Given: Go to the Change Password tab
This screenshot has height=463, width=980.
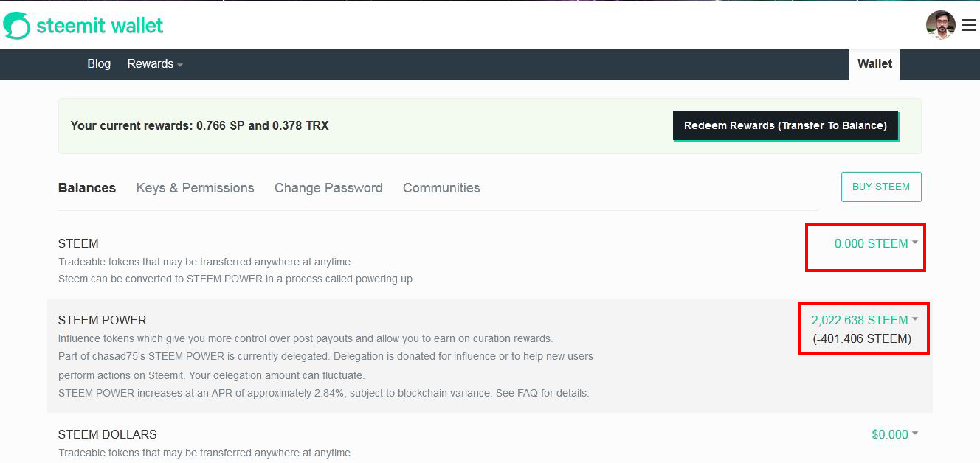Looking at the screenshot, I should pos(328,188).
